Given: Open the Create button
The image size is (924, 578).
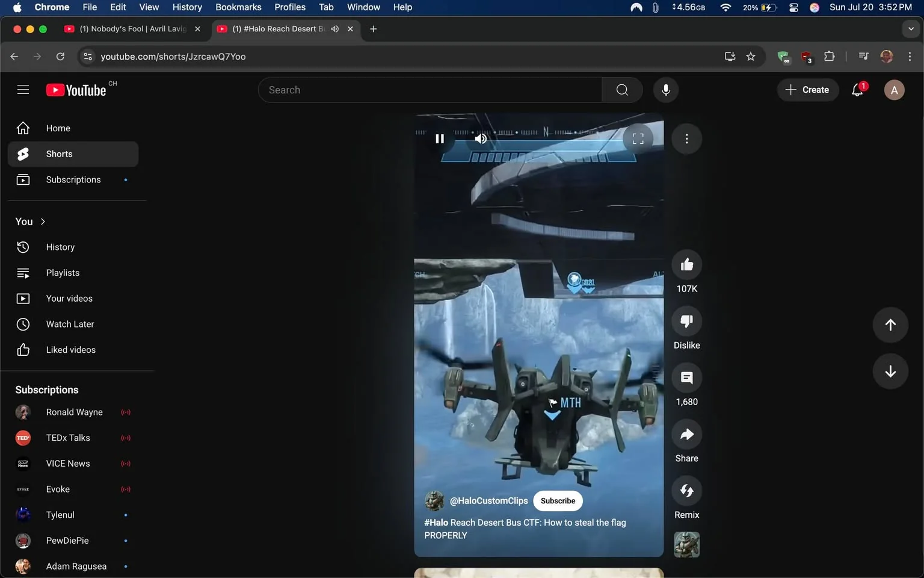Looking at the screenshot, I should pyautogui.click(x=807, y=90).
